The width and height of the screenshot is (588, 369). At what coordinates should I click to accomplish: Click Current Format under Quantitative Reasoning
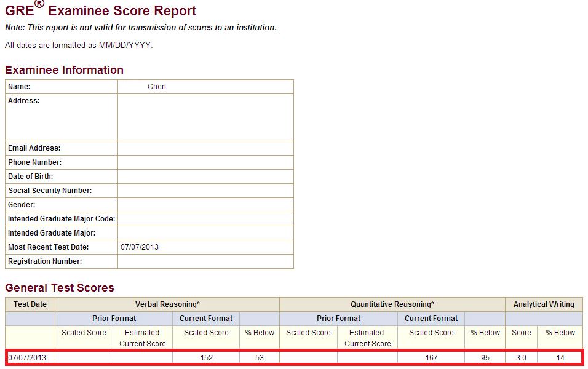pyautogui.click(x=431, y=319)
